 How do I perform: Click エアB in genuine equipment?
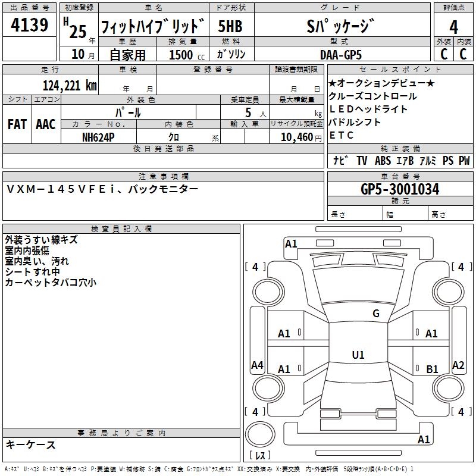[x=405, y=160]
